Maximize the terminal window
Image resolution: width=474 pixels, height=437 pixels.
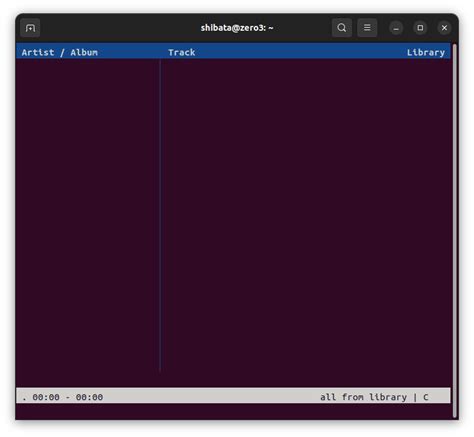pyautogui.click(x=420, y=28)
